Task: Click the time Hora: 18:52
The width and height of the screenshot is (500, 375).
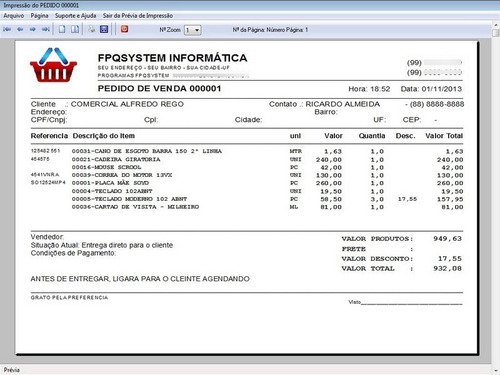Action: tap(369, 89)
